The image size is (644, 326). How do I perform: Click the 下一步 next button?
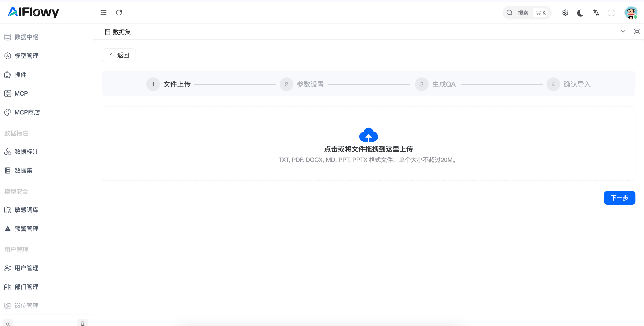(x=619, y=198)
